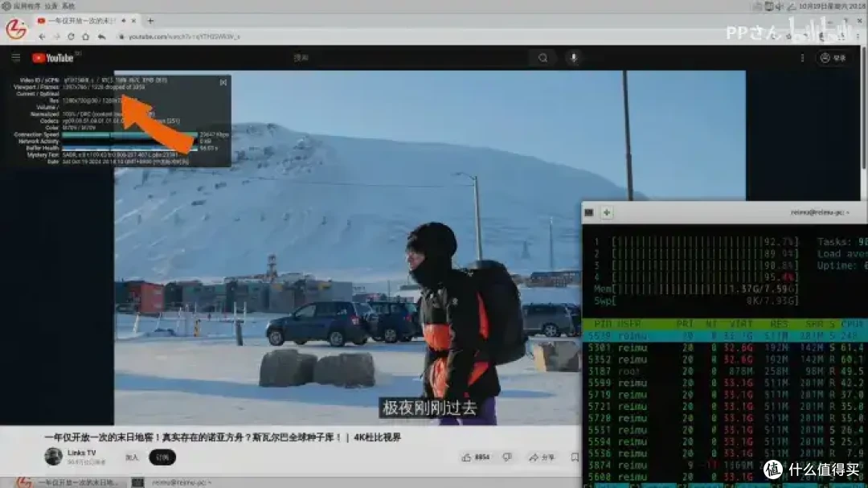This screenshot has width=868, height=488.
Task: Click the undo-close arrow in browser toolbar
Action: click(102, 36)
